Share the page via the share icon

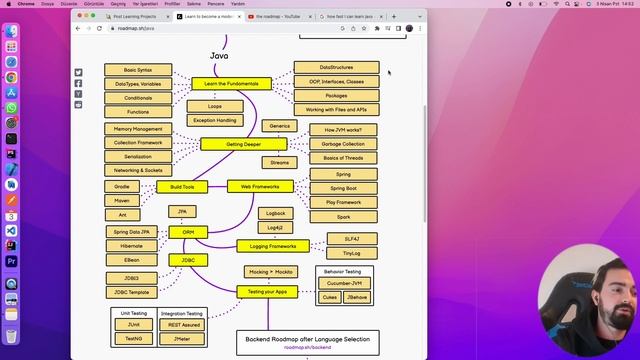(353, 28)
